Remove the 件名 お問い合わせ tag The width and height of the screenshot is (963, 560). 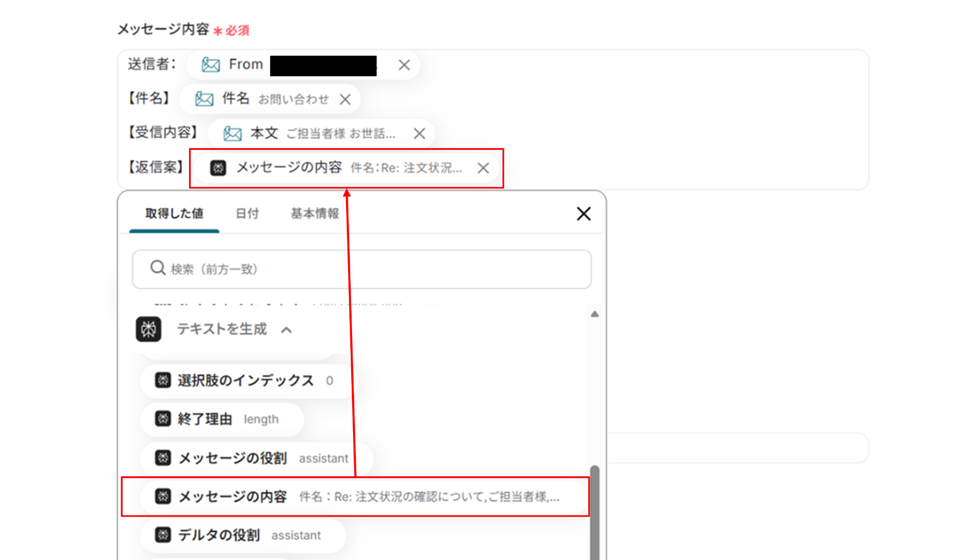coord(345,100)
